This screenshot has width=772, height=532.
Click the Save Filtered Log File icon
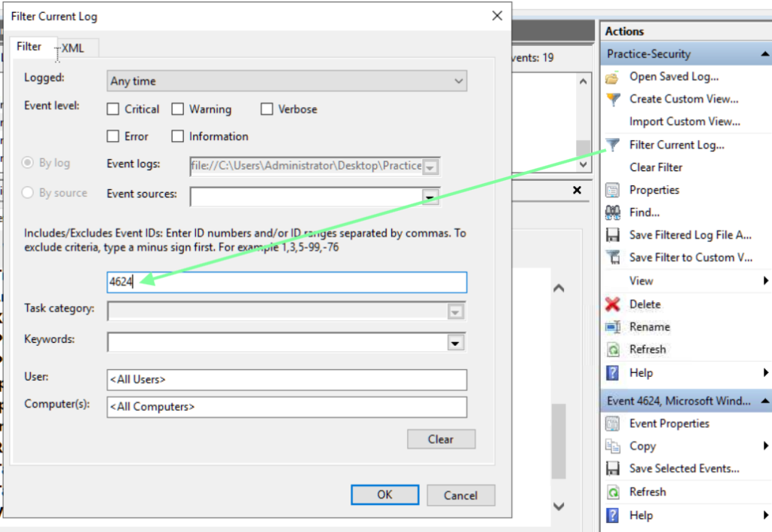tap(613, 235)
